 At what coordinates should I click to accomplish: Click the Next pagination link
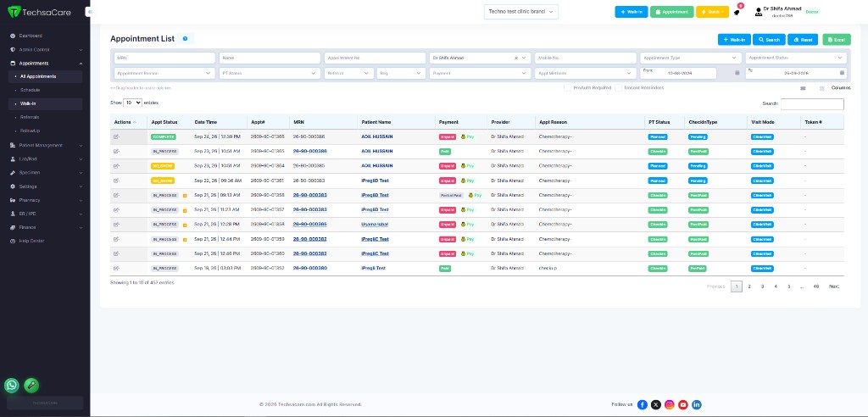tap(834, 286)
